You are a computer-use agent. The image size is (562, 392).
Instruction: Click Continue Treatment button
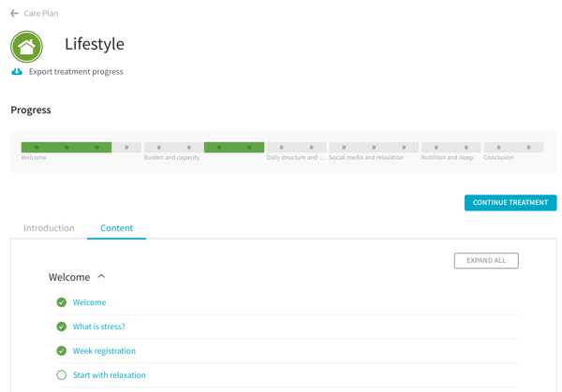pyautogui.click(x=510, y=203)
